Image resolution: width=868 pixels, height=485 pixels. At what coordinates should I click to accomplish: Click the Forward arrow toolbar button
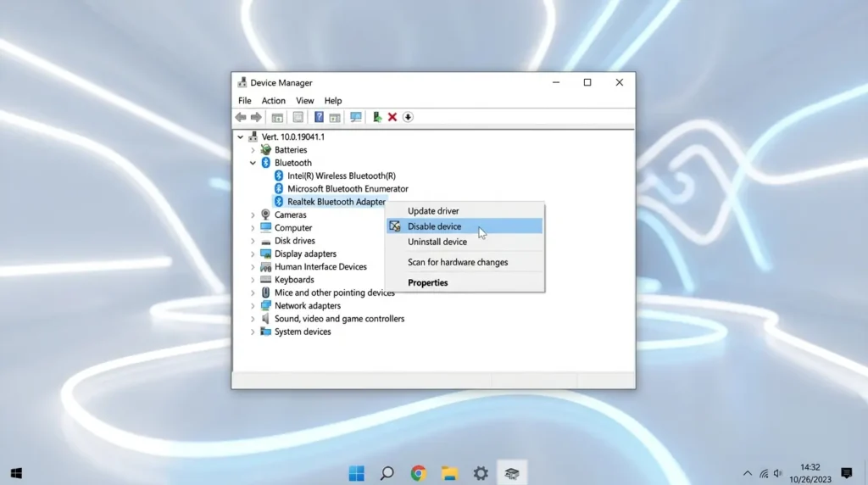pyautogui.click(x=256, y=117)
